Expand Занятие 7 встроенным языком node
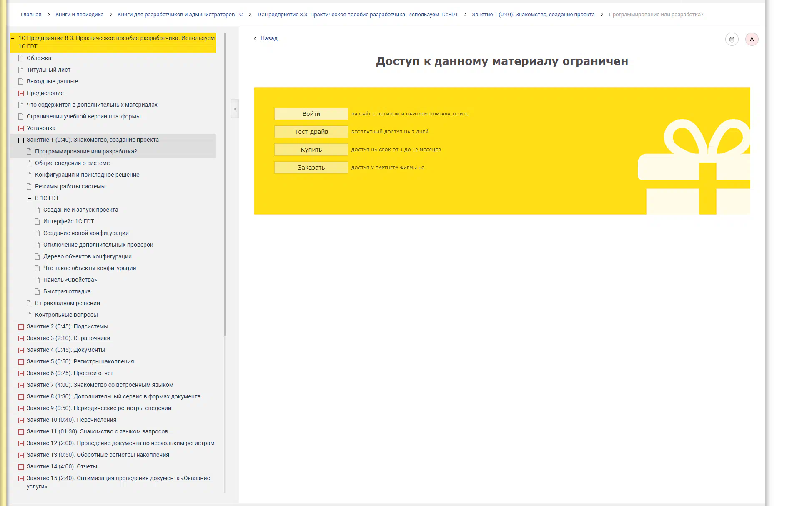 [x=21, y=385]
